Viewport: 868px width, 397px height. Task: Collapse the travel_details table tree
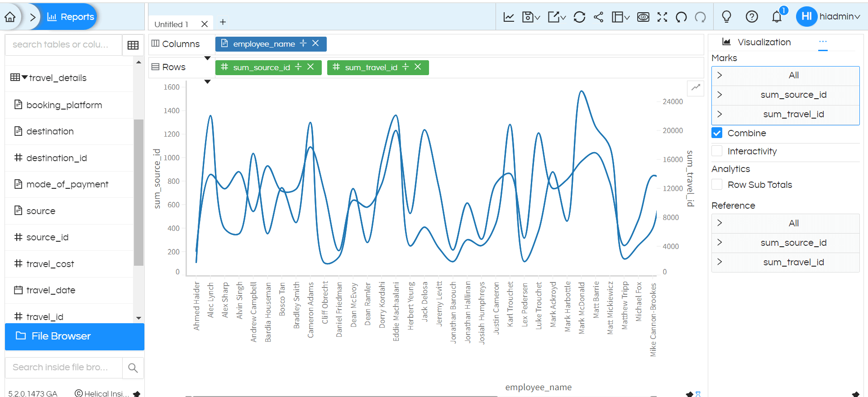click(24, 77)
